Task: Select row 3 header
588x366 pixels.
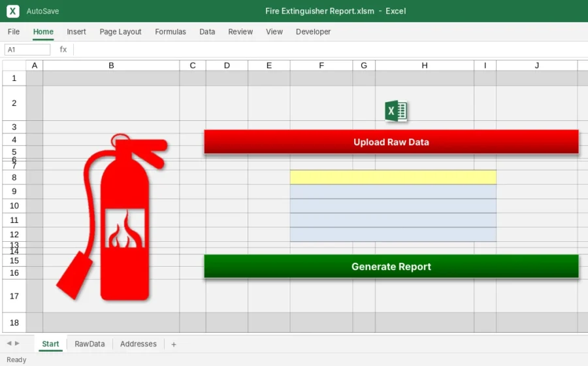Action: pos(14,127)
